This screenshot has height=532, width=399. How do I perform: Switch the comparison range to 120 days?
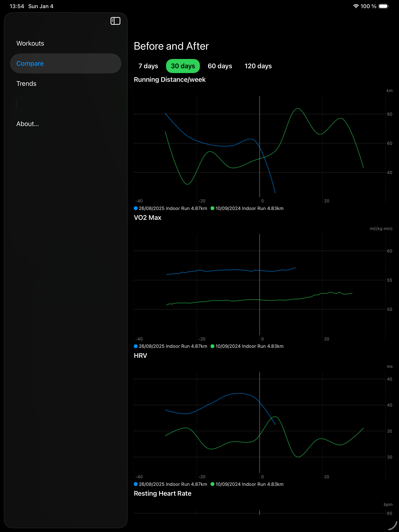pyautogui.click(x=258, y=66)
